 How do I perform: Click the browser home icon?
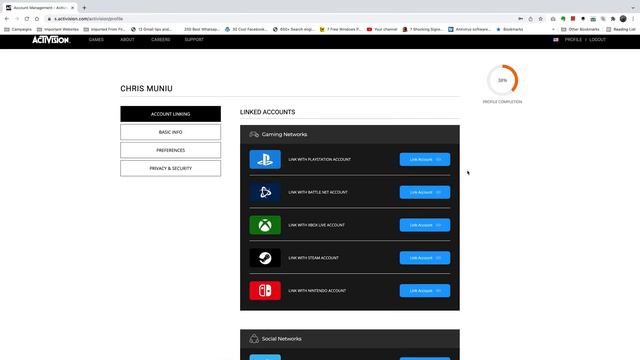(37, 19)
